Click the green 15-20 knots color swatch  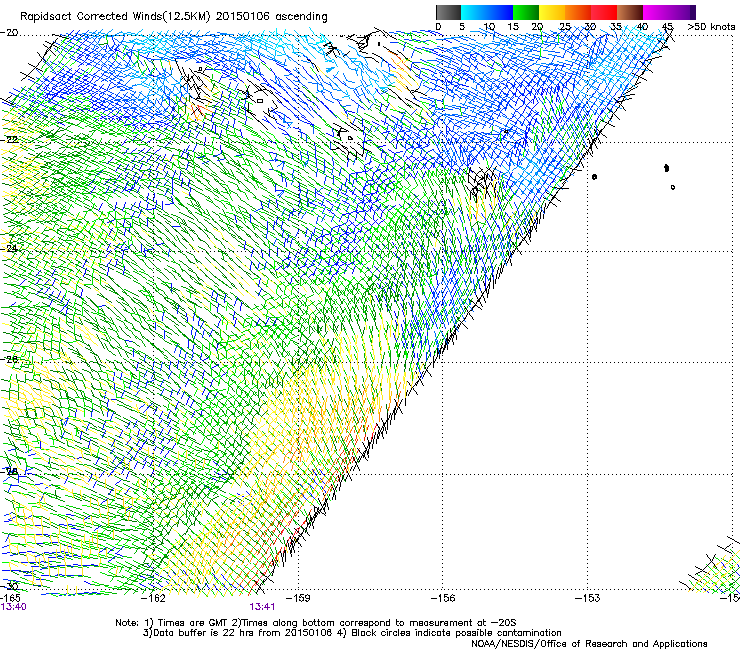[526, 12]
